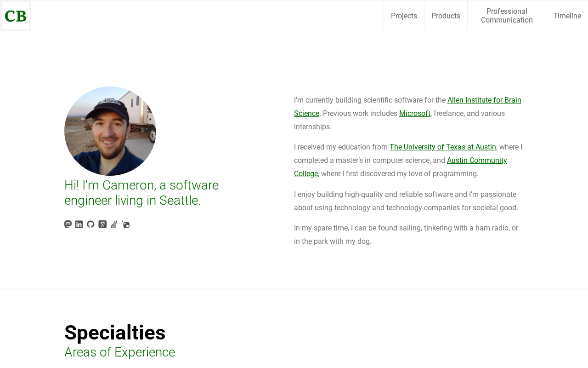Open The University of Texas at Austin link

point(442,147)
